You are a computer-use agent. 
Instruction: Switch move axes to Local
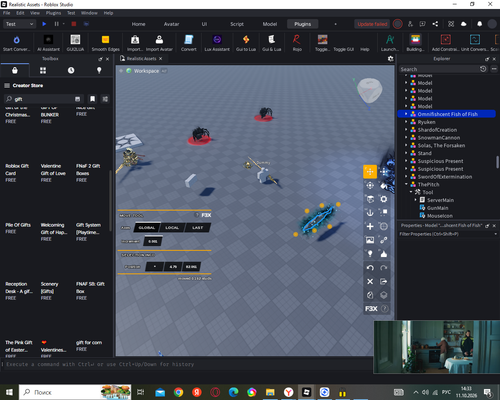[172, 228]
